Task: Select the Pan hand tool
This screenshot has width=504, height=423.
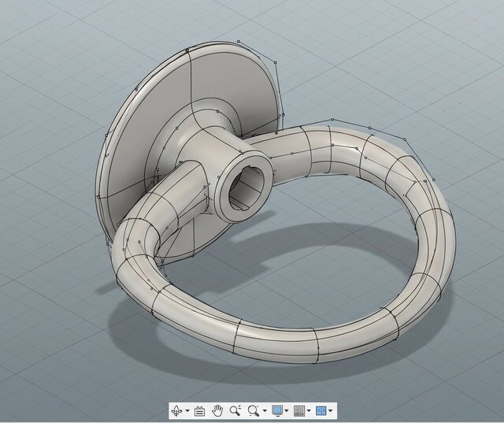Action: [217, 410]
